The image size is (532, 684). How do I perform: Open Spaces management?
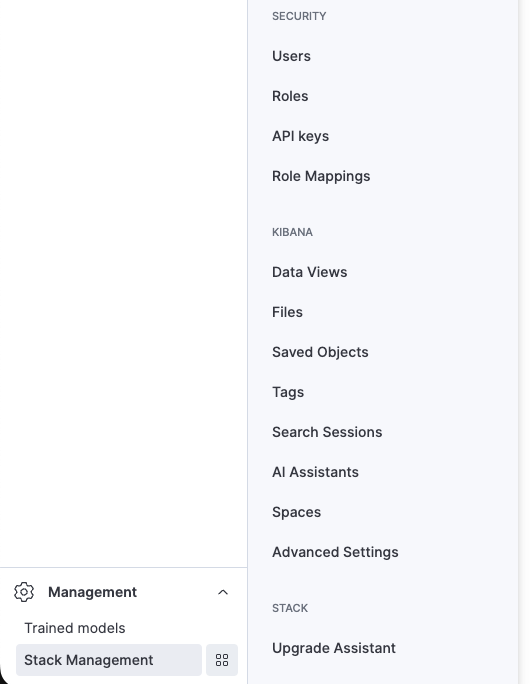pos(297,512)
